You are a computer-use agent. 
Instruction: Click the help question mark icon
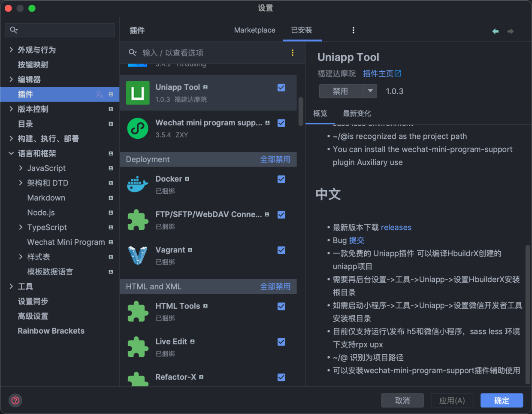click(15, 401)
